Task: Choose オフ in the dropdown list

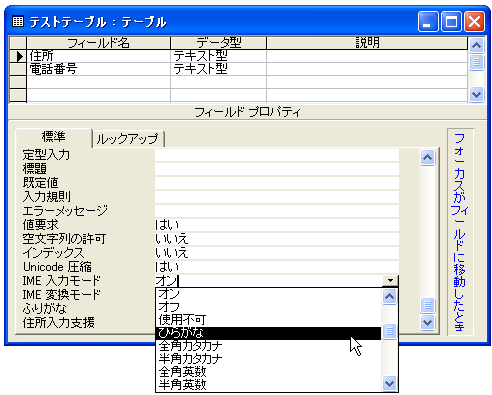Action: 268,307
